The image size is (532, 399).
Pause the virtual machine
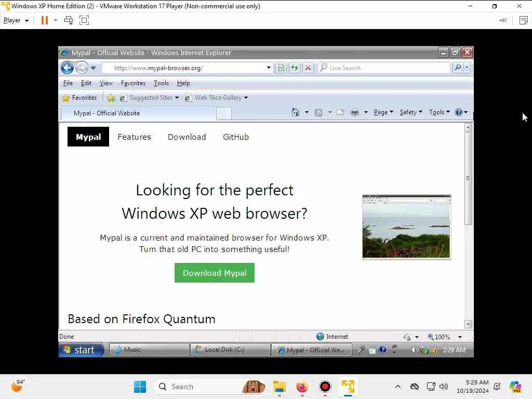click(x=45, y=20)
